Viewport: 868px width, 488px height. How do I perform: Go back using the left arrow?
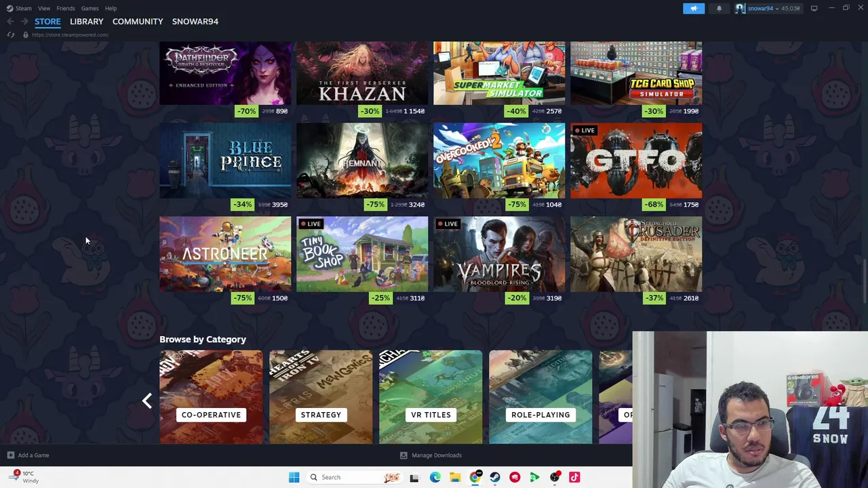point(10,22)
